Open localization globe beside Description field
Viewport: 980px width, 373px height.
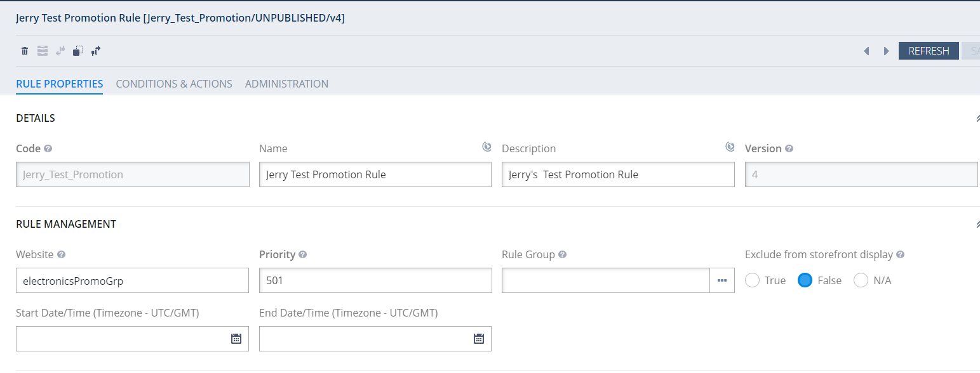pos(730,147)
